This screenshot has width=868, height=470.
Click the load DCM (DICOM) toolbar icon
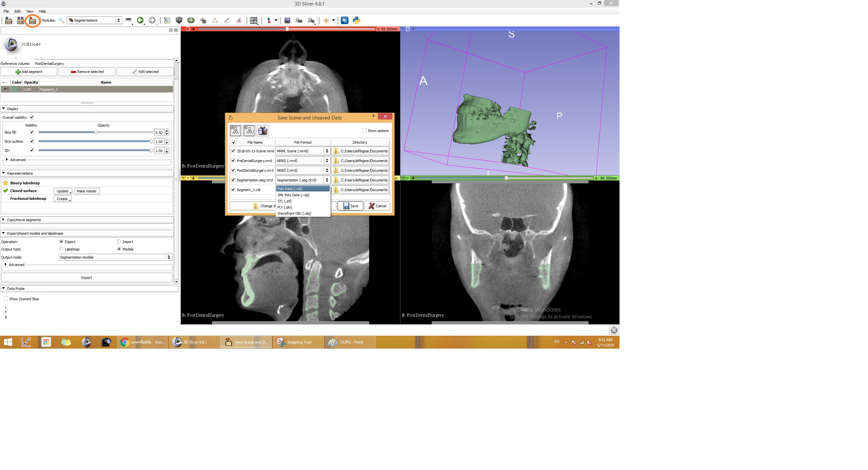(20, 20)
